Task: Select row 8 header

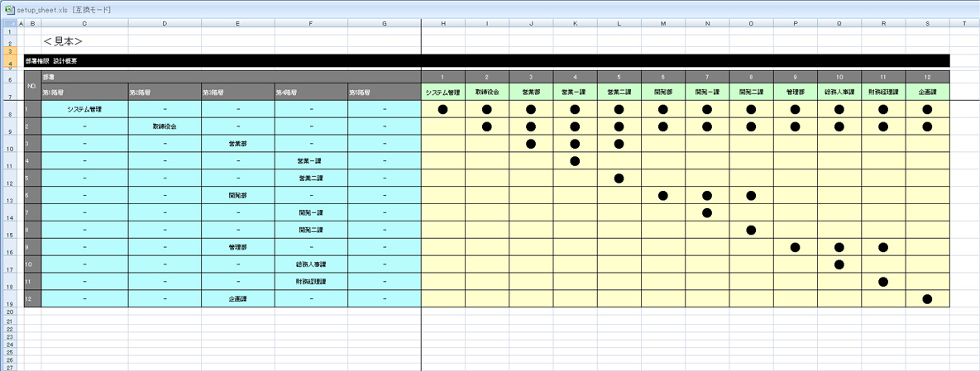Action: (x=9, y=114)
